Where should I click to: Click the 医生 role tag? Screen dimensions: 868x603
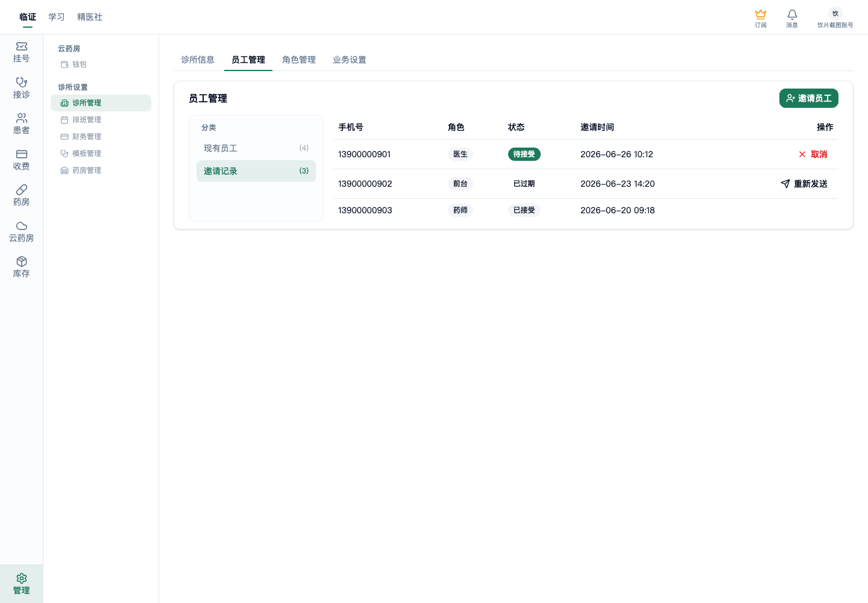461,154
